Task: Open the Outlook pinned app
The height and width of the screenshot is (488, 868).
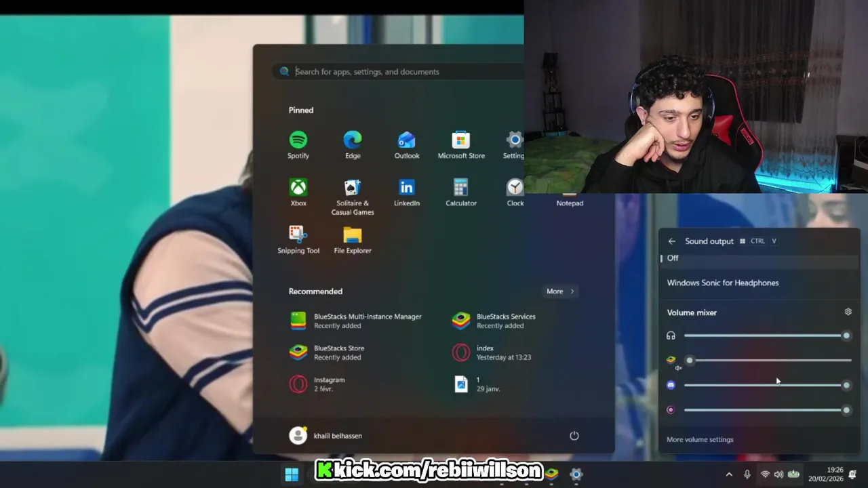Action: [x=407, y=145]
